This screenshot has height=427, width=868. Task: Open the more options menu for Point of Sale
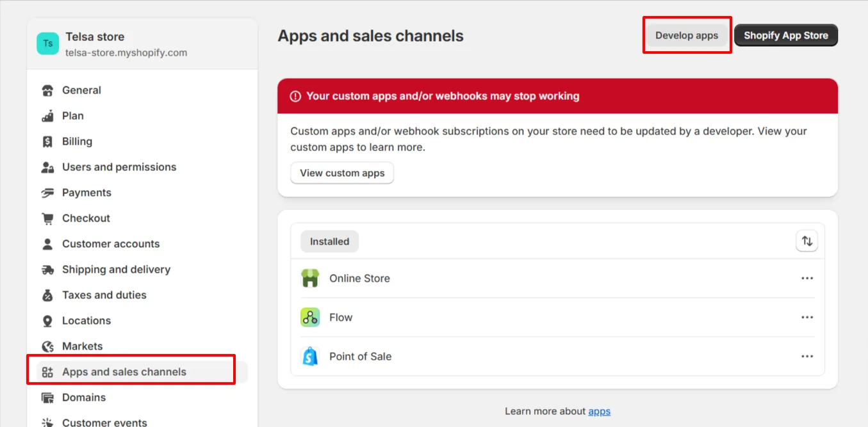coord(807,357)
